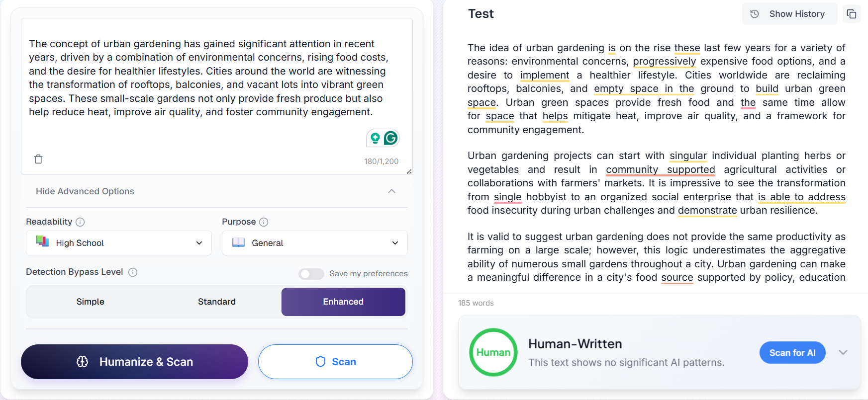Open the Readability dropdown
The image size is (868, 400).
118,243
